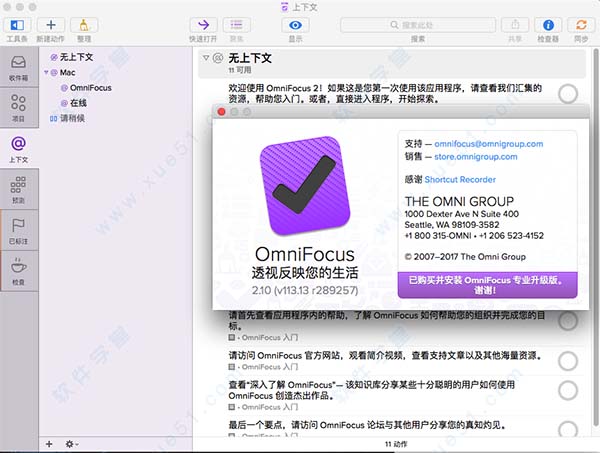The image size is (600, 453).
Task: Select the On Hold (请稍候) context
Action: 67,118
